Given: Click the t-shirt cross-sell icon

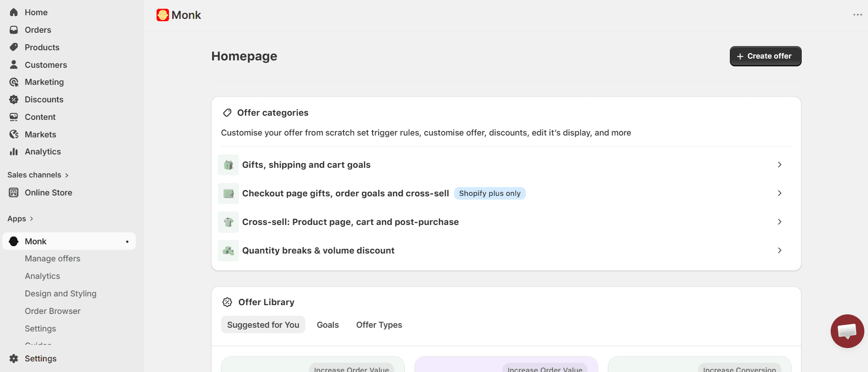Looking at the screenshot, I should point(228,222).
